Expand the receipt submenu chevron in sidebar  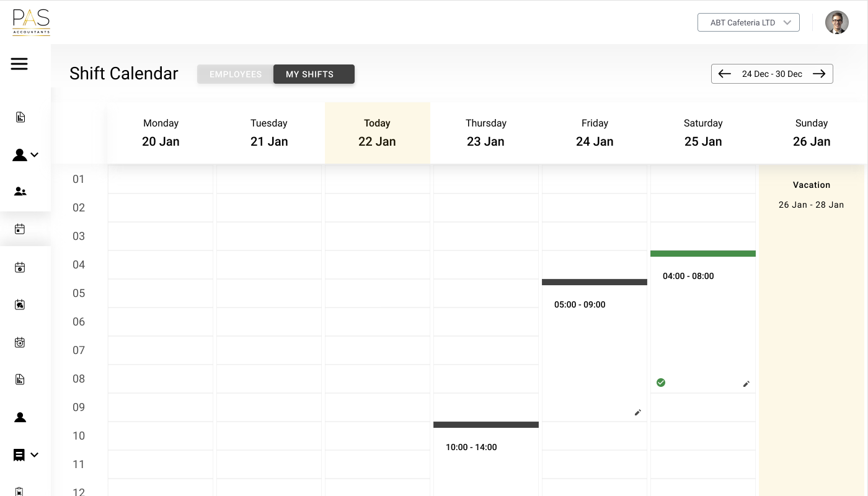35,455
